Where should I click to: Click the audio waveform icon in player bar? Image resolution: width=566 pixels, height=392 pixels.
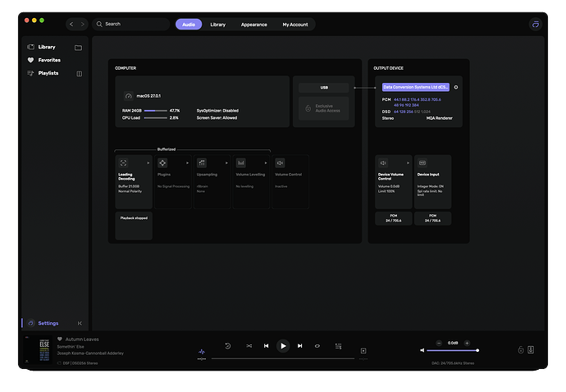coord(202,351)
